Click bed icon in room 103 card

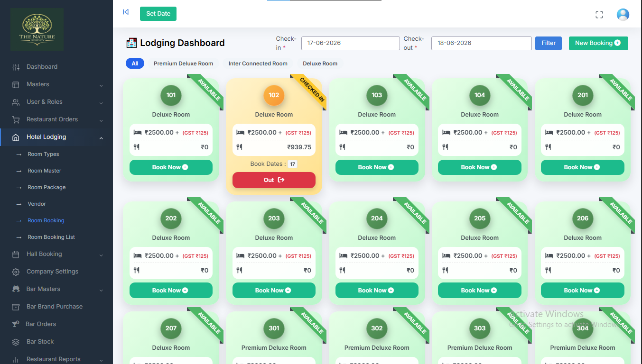click(x=343, y=133)
